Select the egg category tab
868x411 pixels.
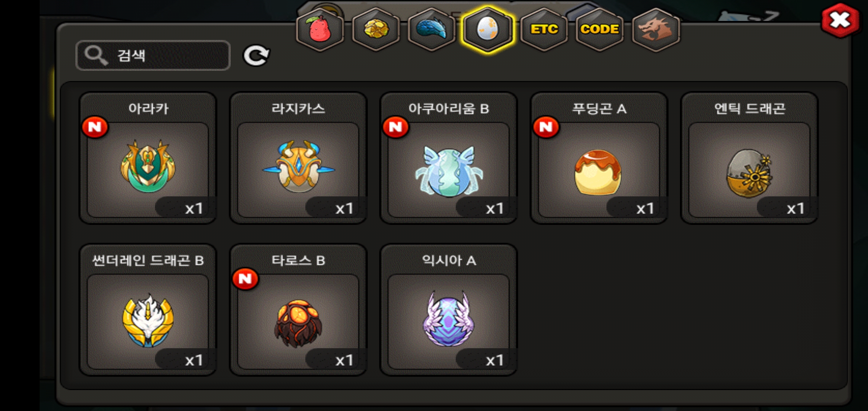pos(488,29)
